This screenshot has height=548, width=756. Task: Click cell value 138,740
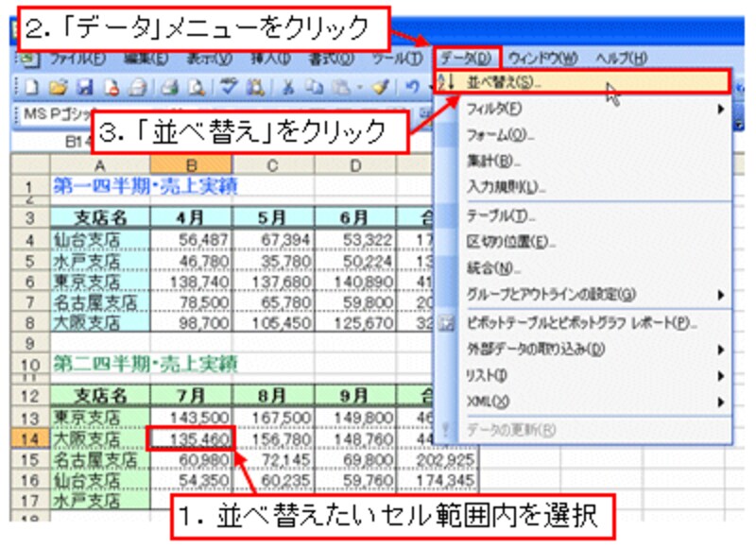(x=192, y=282)
